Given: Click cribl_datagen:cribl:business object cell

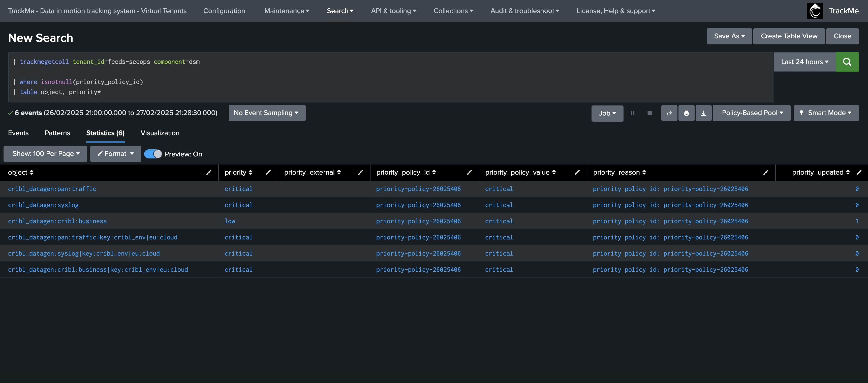Looking at the screenshot, I should click(57, 221).
